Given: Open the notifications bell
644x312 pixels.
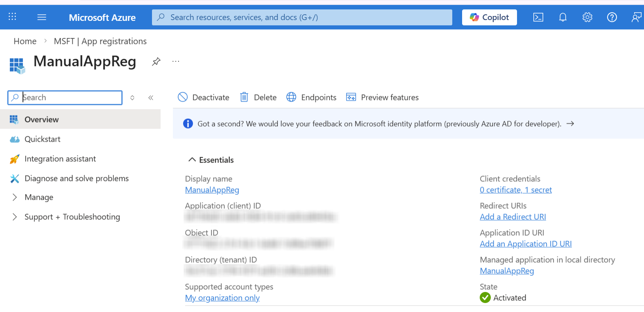Looking at the screenshot, I should (x=563, y=17).
